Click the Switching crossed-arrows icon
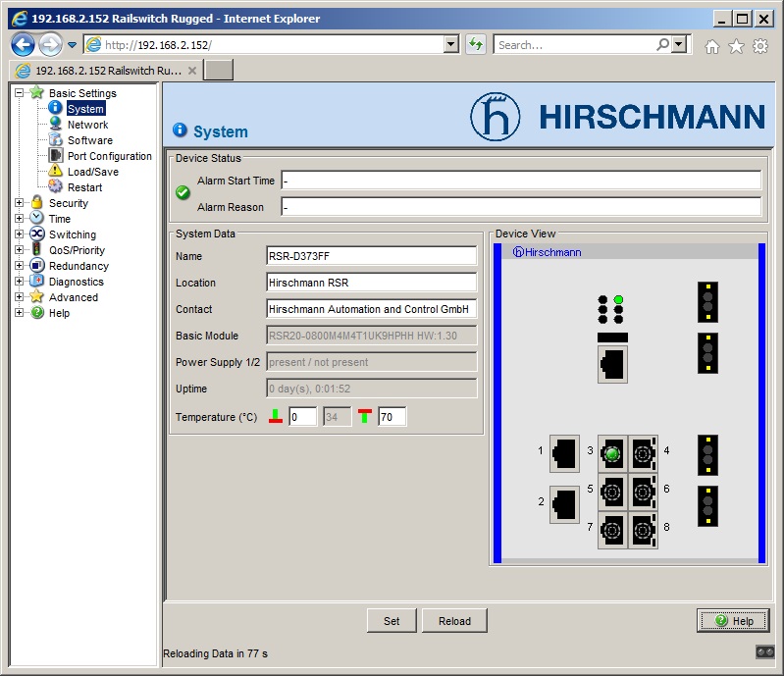Viewport: 784px width, 676px height. (36, 234)
